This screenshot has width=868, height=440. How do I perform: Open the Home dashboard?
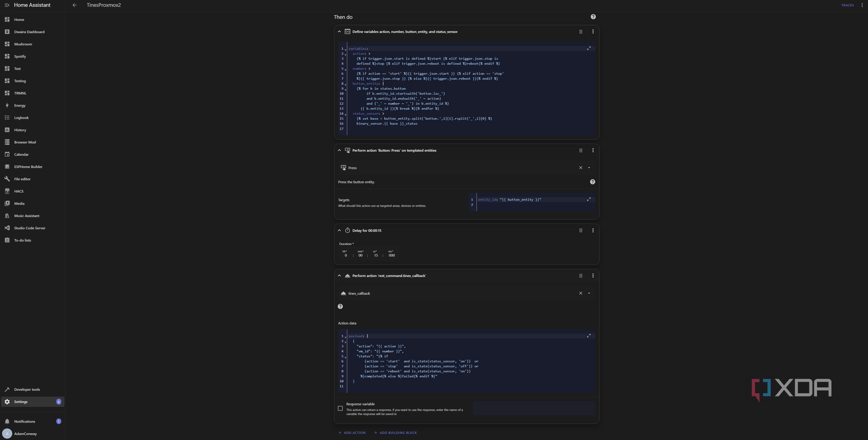click(x=32, y=20)
